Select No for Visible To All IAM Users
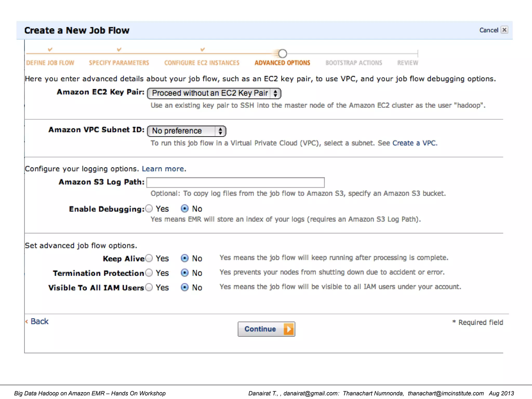The image size is (532, 399). point(185,287)
